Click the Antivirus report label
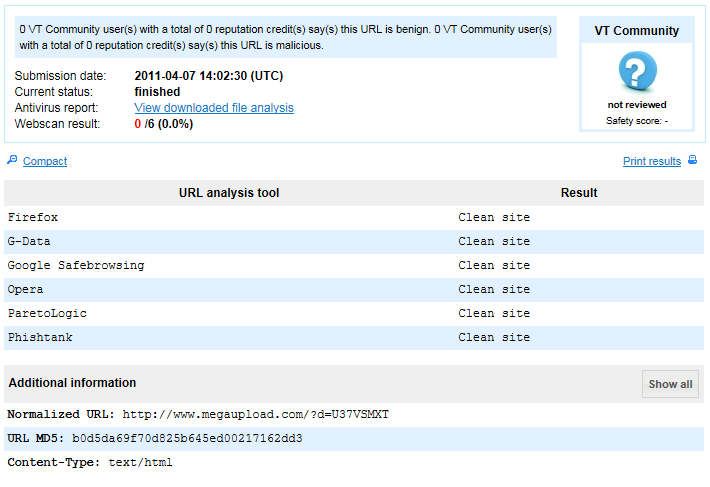Image resolution: width=710 pixels, height=487 pixels. (56, 108)
